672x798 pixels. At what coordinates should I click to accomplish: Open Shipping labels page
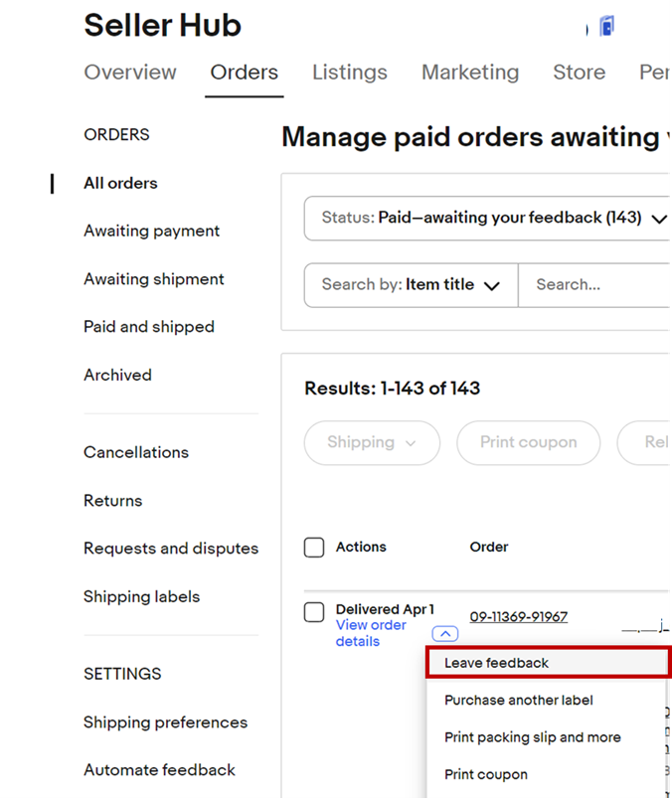coord(141,596)
